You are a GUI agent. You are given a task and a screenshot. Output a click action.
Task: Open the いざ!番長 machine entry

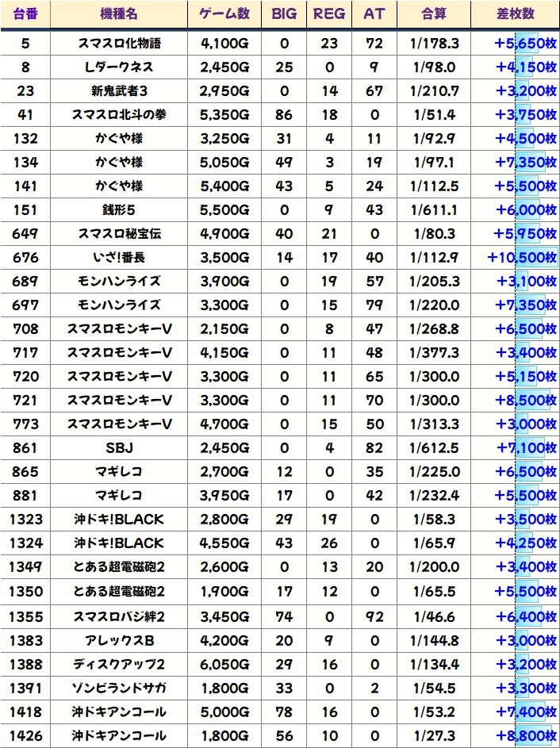click(x=118, y=258)
